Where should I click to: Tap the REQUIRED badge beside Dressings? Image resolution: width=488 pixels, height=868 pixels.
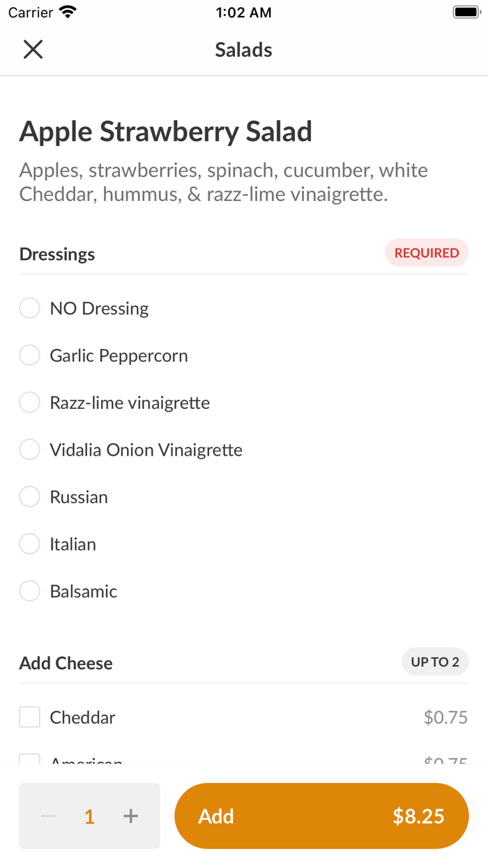click(427, 253)
